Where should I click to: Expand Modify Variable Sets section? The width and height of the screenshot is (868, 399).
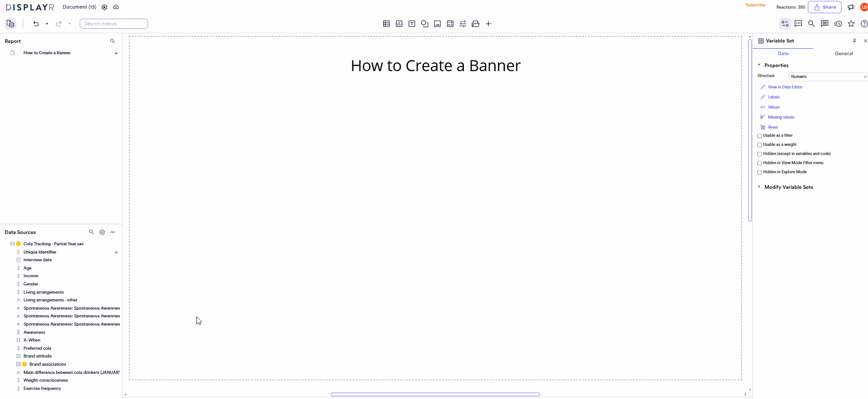[x=759, y=187]
